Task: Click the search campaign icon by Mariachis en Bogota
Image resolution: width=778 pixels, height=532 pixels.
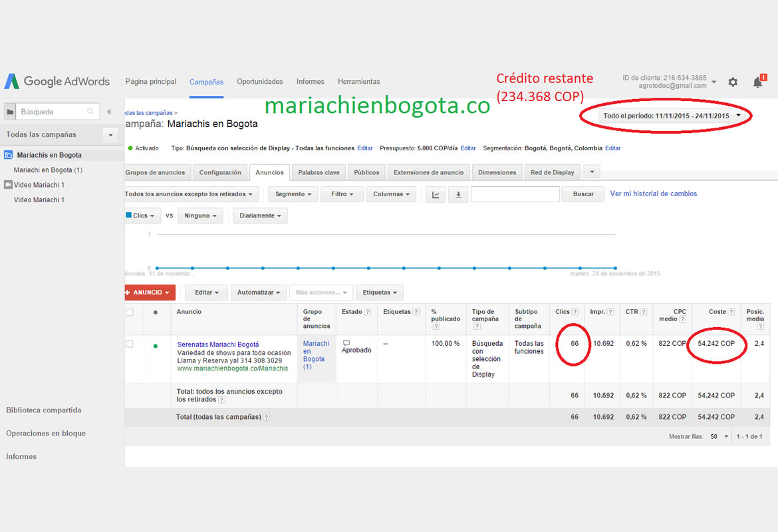Action: pos(9,155)
